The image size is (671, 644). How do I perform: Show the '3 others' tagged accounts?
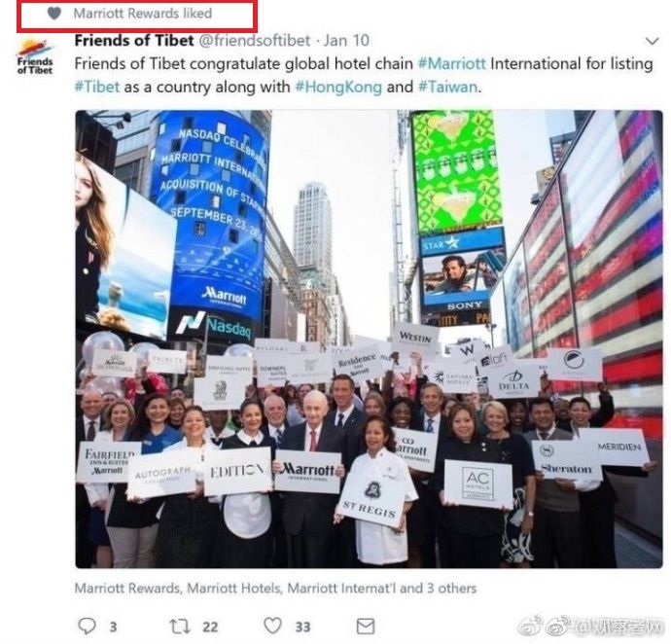(x=451, y=588)
